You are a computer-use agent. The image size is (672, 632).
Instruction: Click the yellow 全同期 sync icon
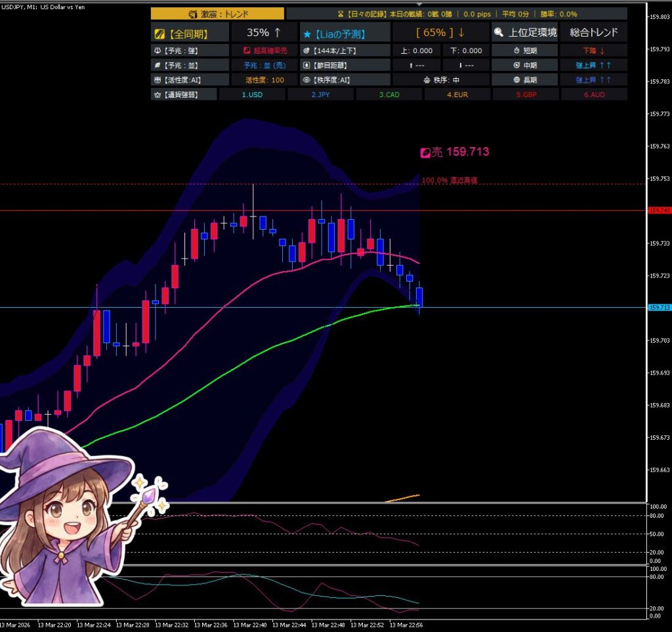point(159,32)
